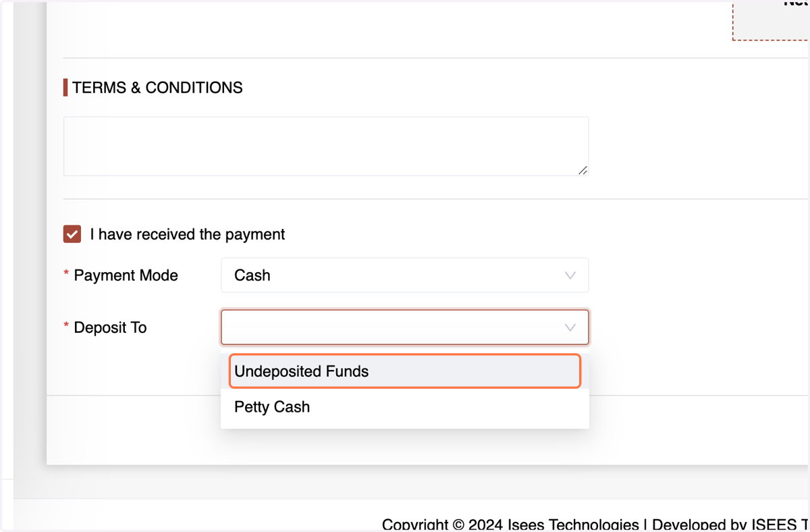The image size is (810, 532).
Task: Uncheck the payment received checkbox
Action: pyautogui.click(x=72, y=234)
